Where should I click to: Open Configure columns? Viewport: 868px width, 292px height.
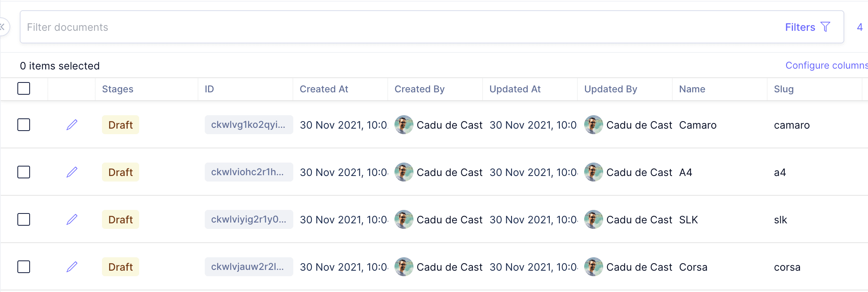click(826, 65)
